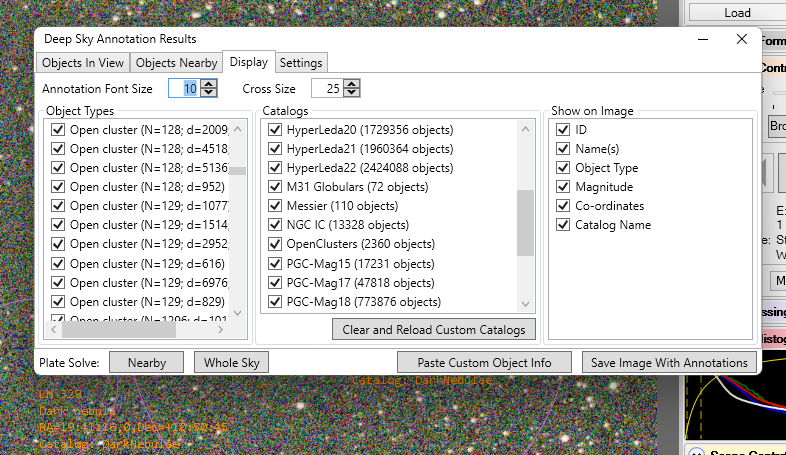
Task: Click Object Types list scroll up arrow
Action: 238,129
